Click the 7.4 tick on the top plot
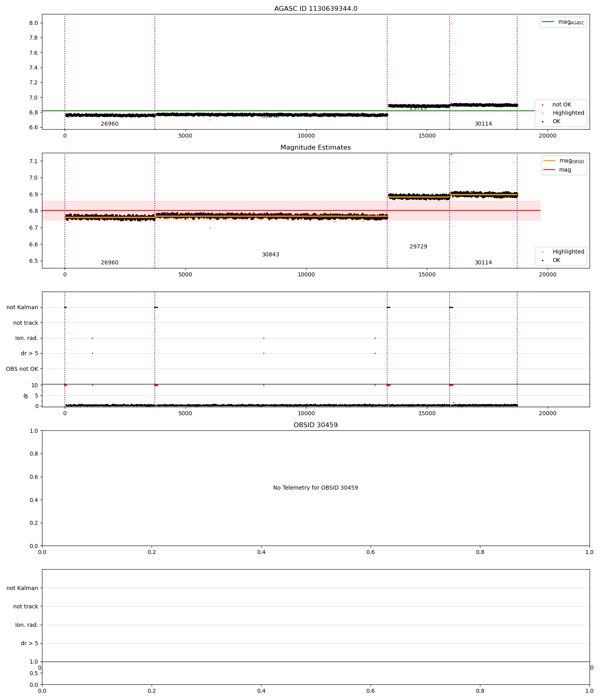The width and height of the screenshot is (600, 700). (x=34, y=68)
